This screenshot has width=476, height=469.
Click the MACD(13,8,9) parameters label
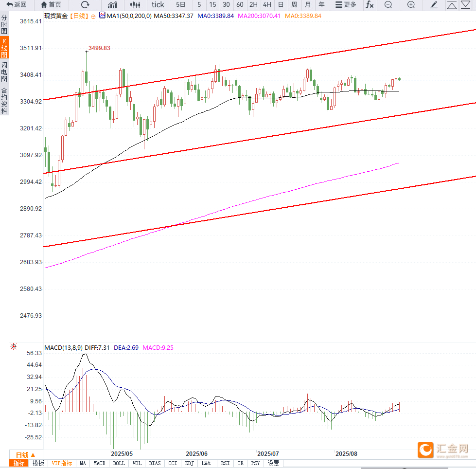coord(63,347)
